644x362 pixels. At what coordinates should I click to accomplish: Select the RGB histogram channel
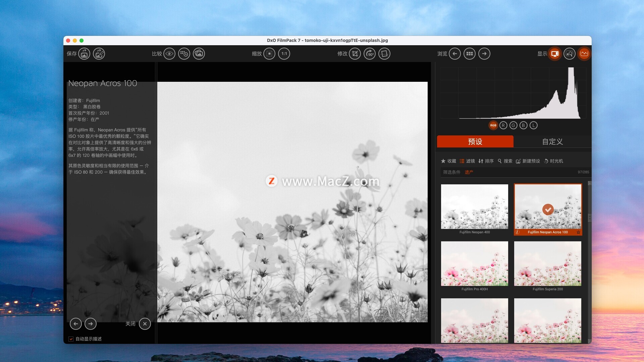coord(493,125)
